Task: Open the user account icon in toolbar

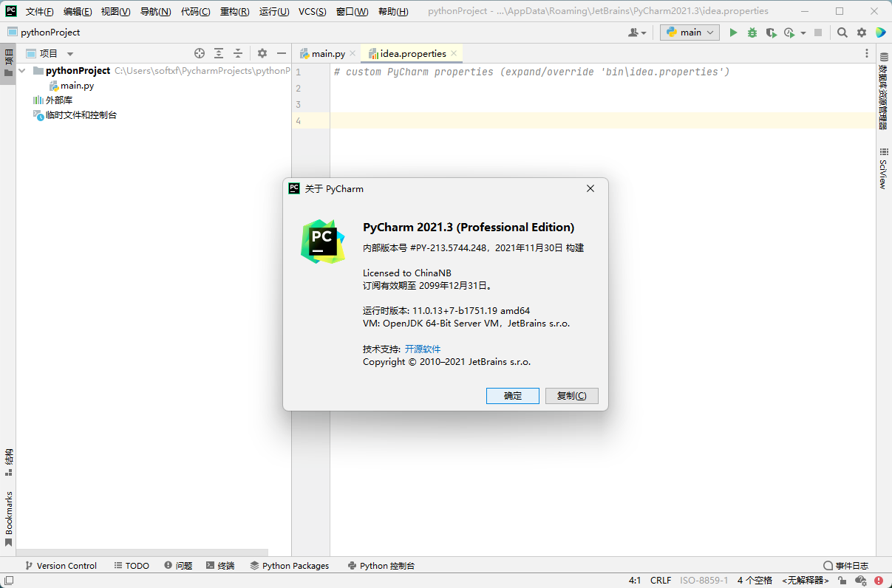Action: (x=637, y=33)
